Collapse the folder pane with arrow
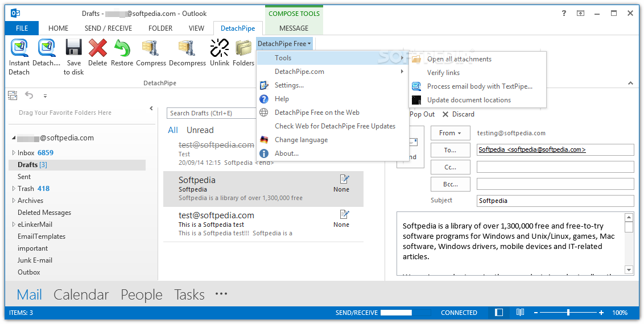Viewport: 644px width, 324px height. (x=151, y=109)
